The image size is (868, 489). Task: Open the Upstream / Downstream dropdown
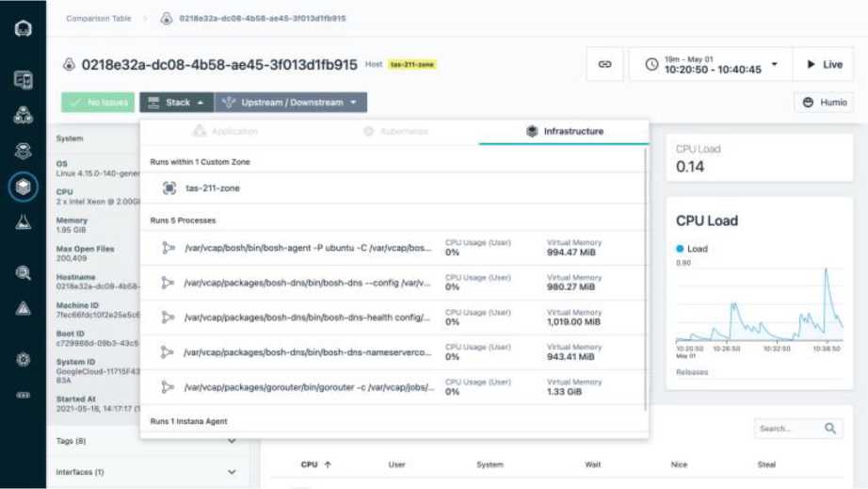(x=290, y=103)
